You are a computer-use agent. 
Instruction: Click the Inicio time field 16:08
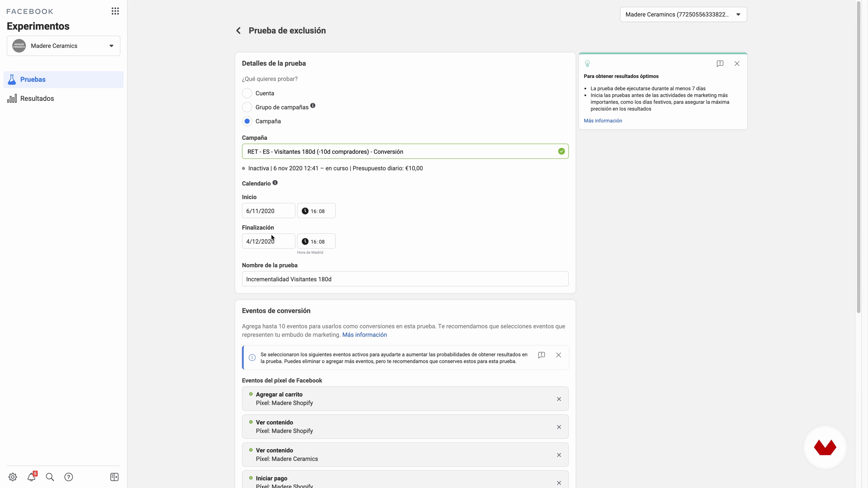tap(316, 211)
